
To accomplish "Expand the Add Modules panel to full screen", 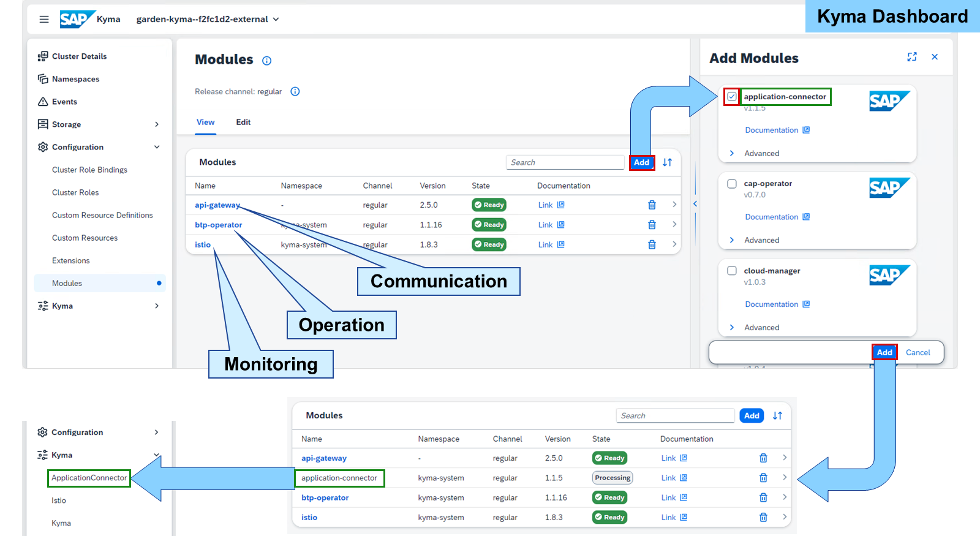I will [912, 57].
